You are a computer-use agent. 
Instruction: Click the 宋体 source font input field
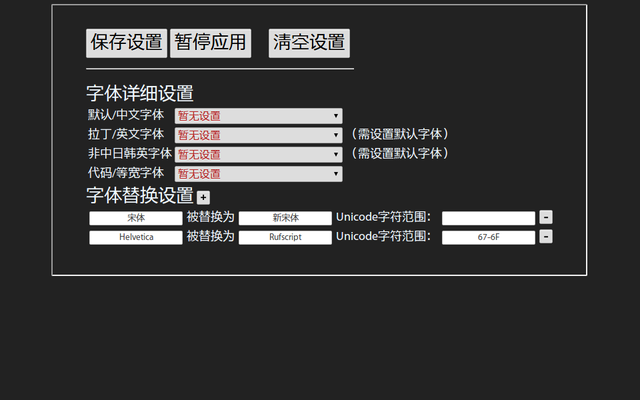click(136, 218)
